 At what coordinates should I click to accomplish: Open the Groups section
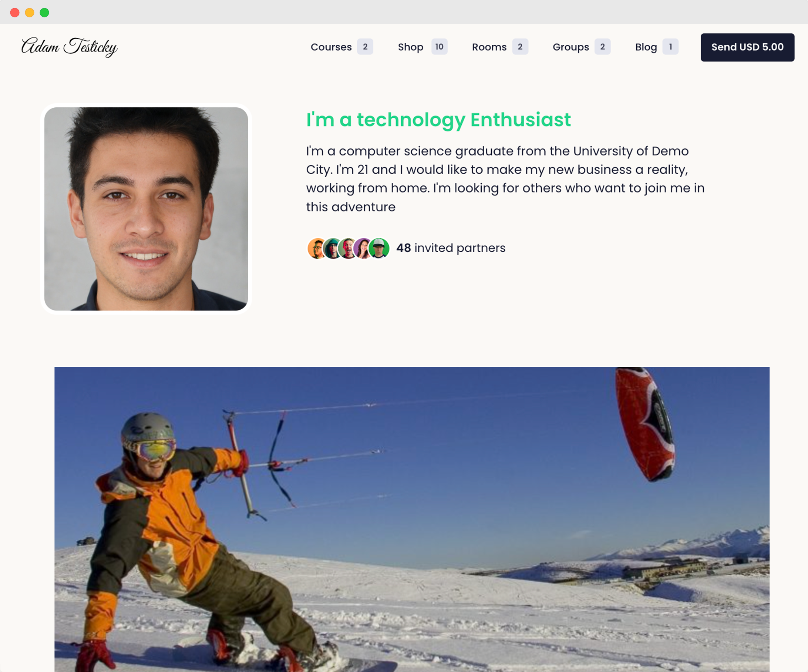tap(570, 47)
